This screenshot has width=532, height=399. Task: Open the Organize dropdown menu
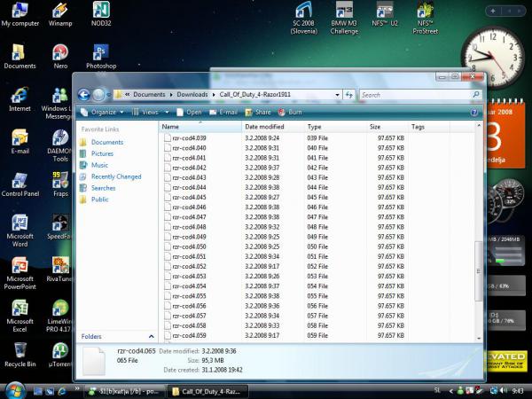(x=103, y=113)
